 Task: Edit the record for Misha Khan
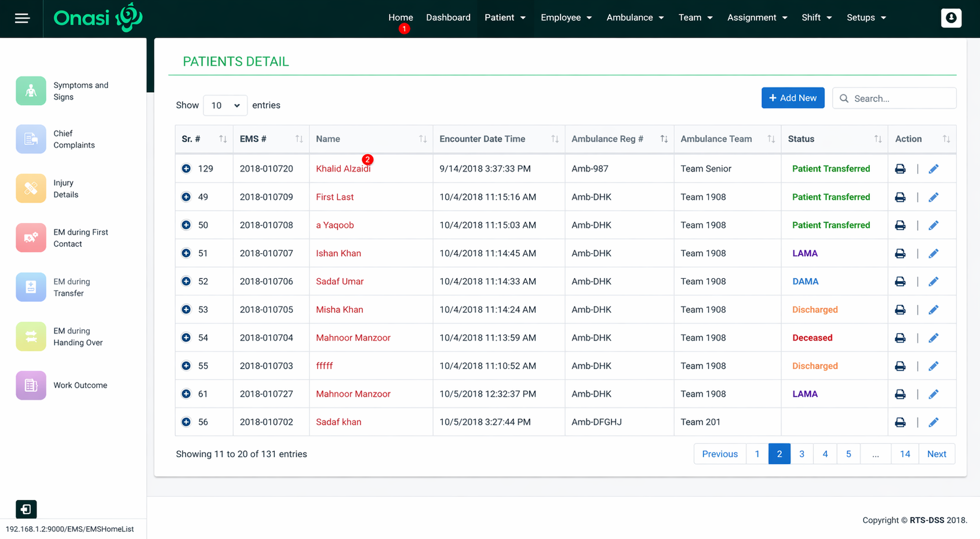934,309
